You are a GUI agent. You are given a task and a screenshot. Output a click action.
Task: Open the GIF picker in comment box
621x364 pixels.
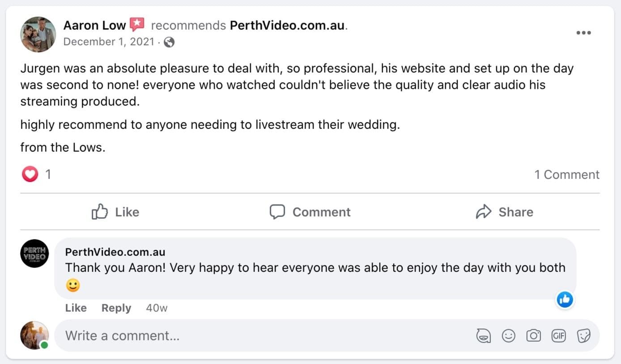tap(559, 335)
